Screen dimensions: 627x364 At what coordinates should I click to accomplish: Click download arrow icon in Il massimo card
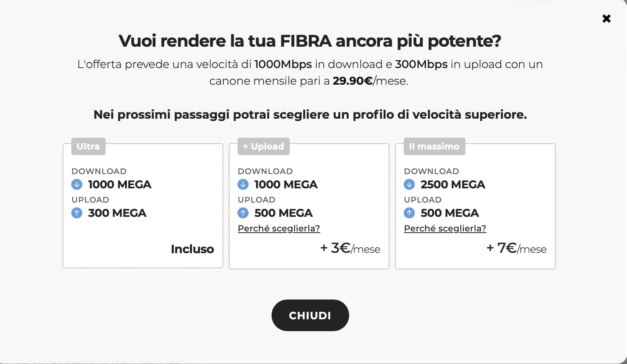click(x=409, y=184)
